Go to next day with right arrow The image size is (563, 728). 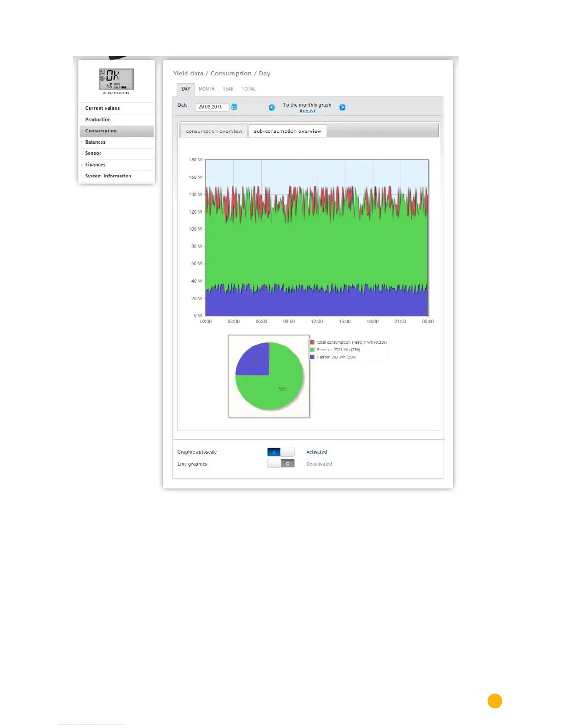click(x=342, y=107)
